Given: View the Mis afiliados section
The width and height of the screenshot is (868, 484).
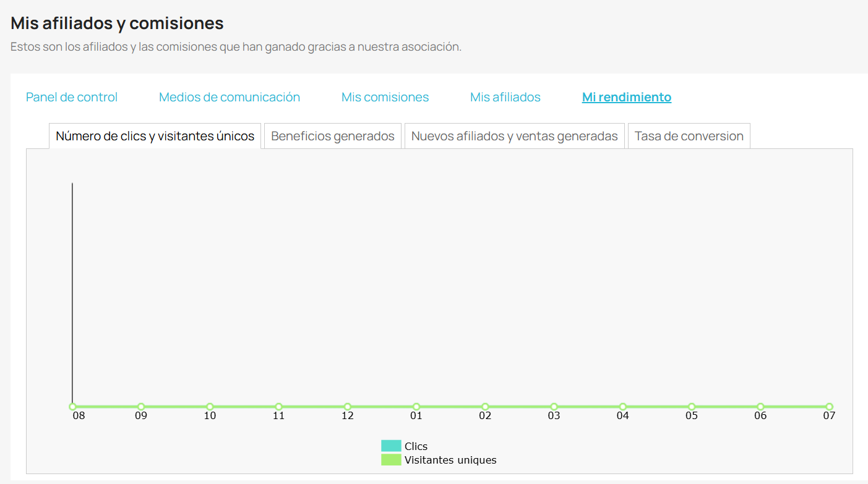Looking at the screenshot, I should pos(505,97).
